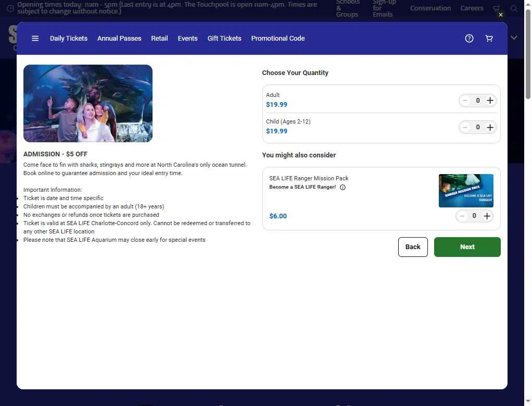Go to Daily Tickets tab
This screenshot has width=532, height=406.
click(x=69, y=39)
